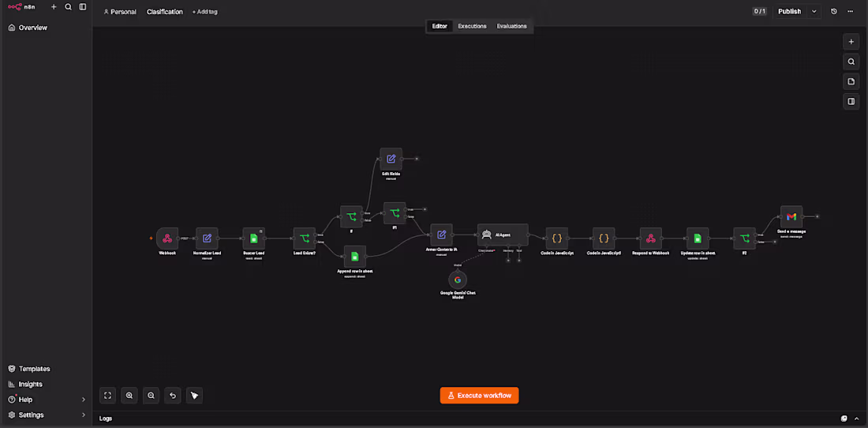Select the Code in JavaScript node
The width and height of the screenshot is (868, 428).
tap(557, 238)
